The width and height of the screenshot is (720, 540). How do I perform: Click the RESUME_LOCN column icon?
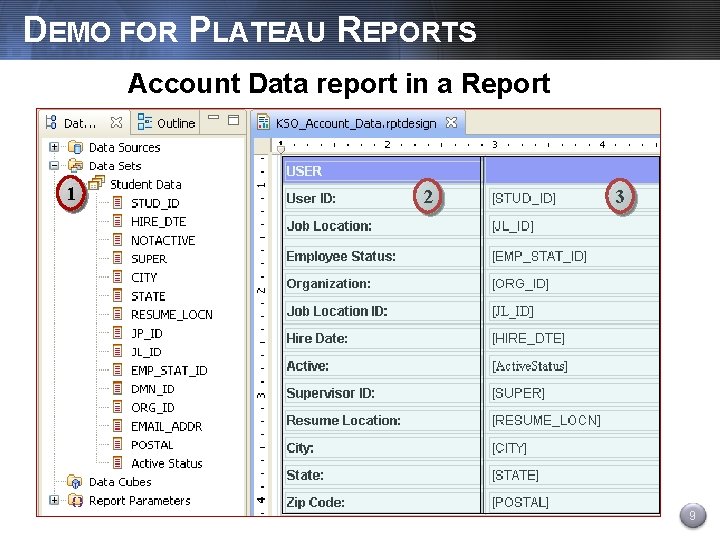(x=118, y=314)
